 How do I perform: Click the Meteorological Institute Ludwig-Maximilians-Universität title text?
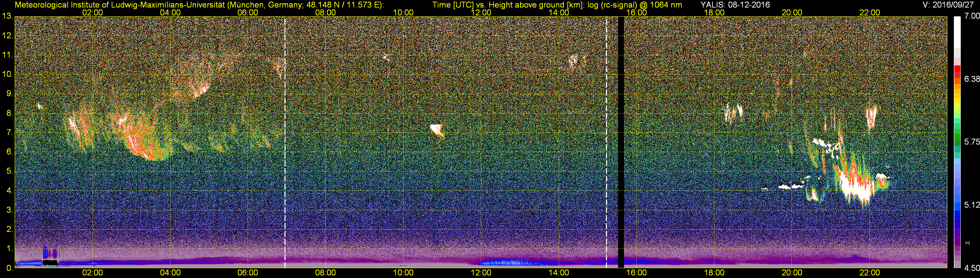[199, 5]
